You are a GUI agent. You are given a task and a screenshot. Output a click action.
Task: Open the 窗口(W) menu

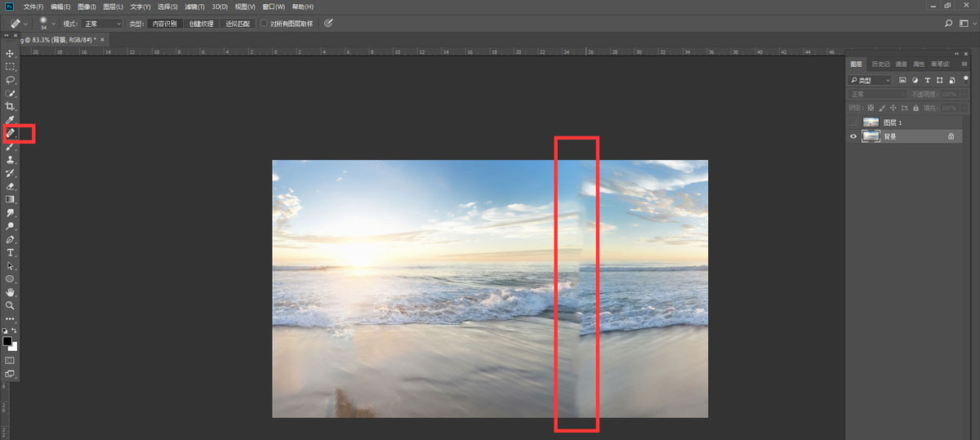[274, 7]
